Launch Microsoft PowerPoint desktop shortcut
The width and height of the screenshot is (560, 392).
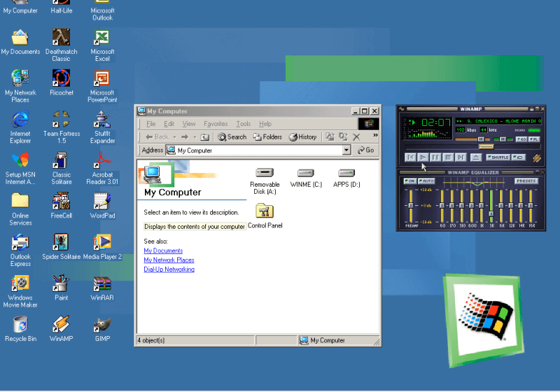102,86
